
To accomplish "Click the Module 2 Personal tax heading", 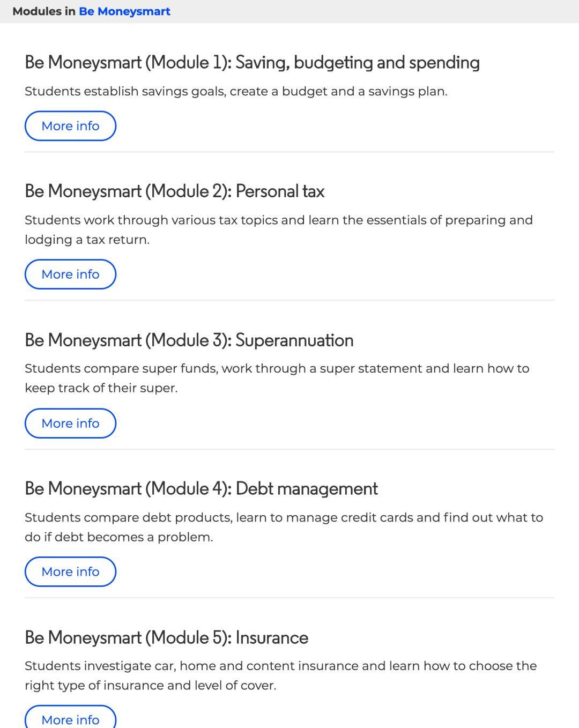I will pyautogui.click(x=174, y=191).
